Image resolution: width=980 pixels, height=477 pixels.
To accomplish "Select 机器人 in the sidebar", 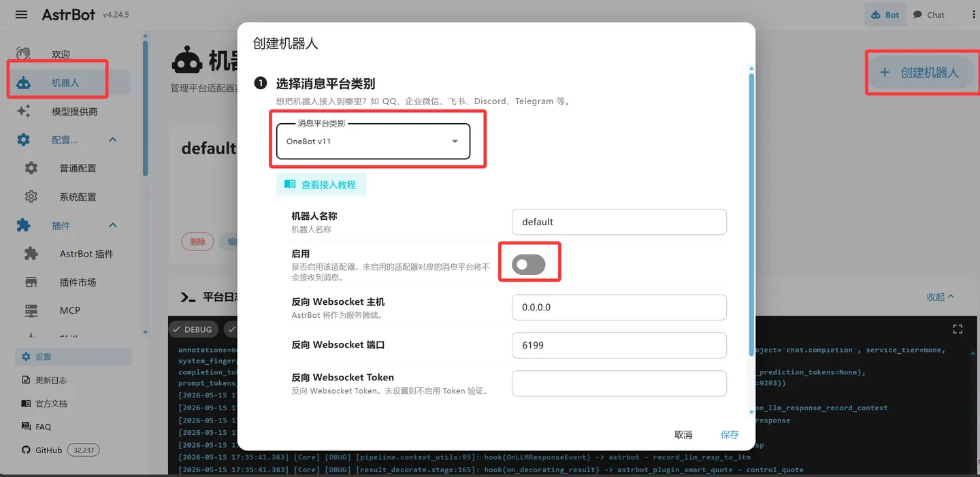I will [73, 83].
